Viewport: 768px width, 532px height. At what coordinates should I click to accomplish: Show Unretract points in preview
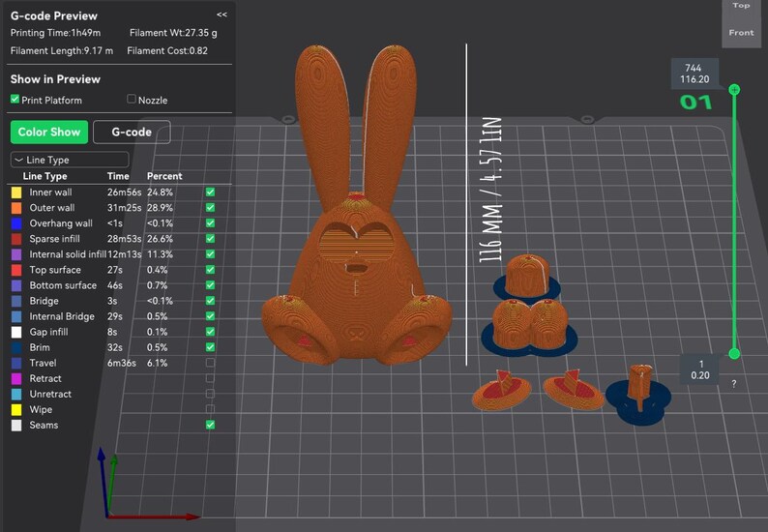coord(210,394)
